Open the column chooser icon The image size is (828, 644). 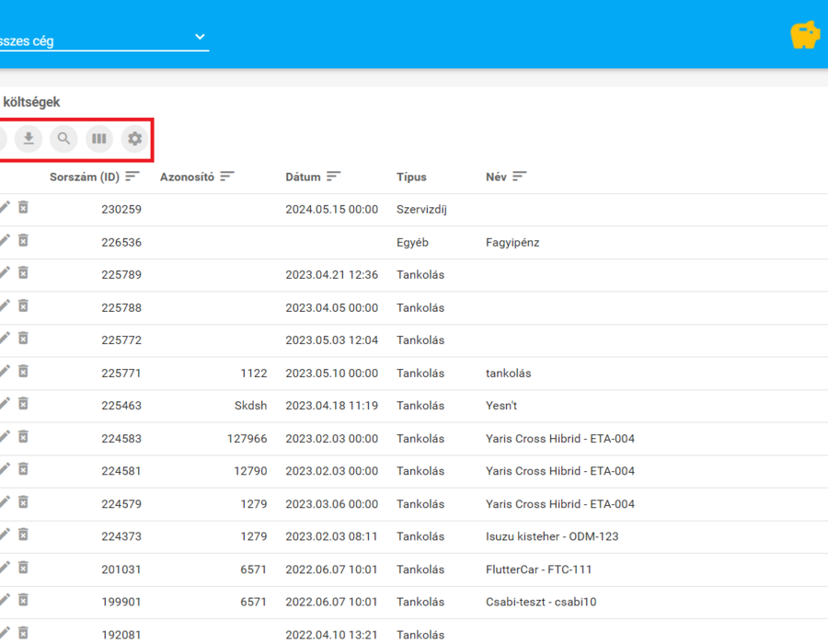(99, 139)
